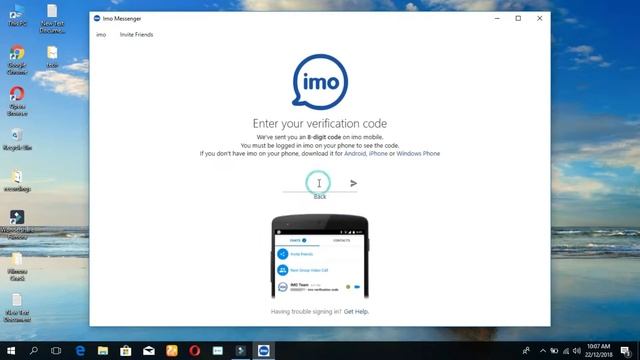Open Action Center notifications icon

click(626, 351)
